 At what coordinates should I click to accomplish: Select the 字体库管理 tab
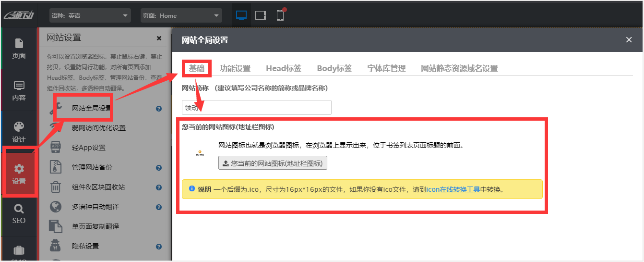(386, 68)
